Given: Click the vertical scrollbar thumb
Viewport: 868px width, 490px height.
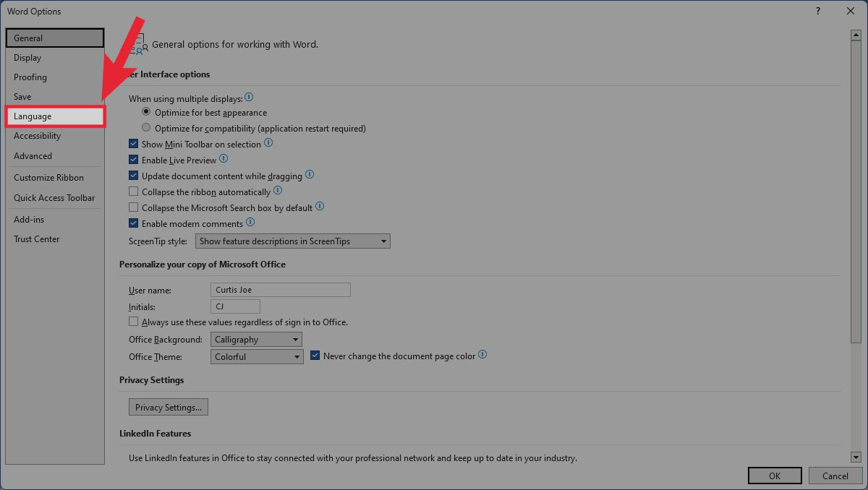Looking at the screenshot, I should pyautogui.click(x=856, y=192).
